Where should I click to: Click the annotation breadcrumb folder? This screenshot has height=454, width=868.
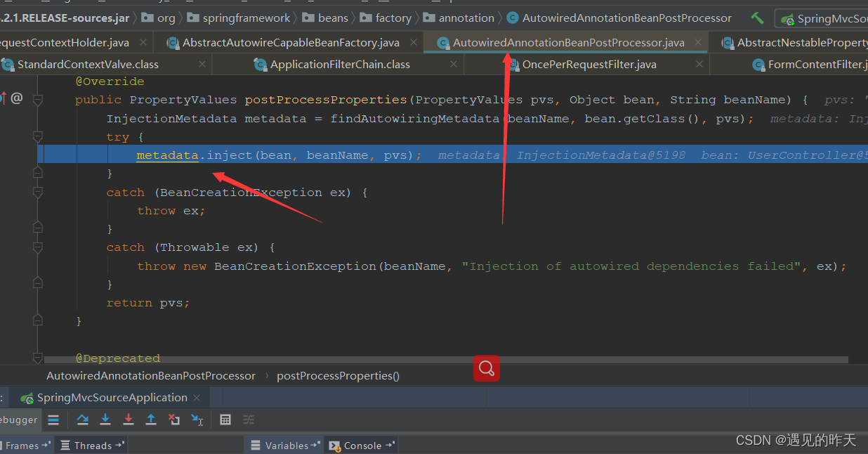point(459,18)
